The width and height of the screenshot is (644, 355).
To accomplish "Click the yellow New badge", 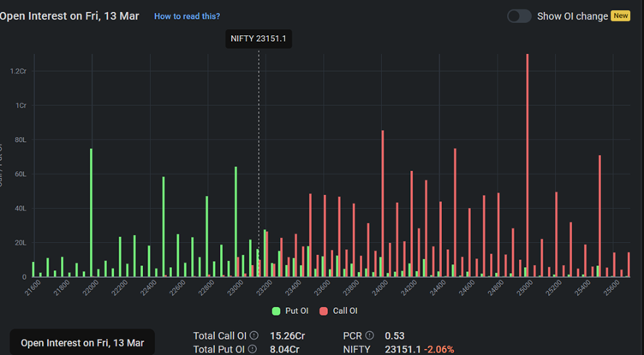I will click(621, 16).
